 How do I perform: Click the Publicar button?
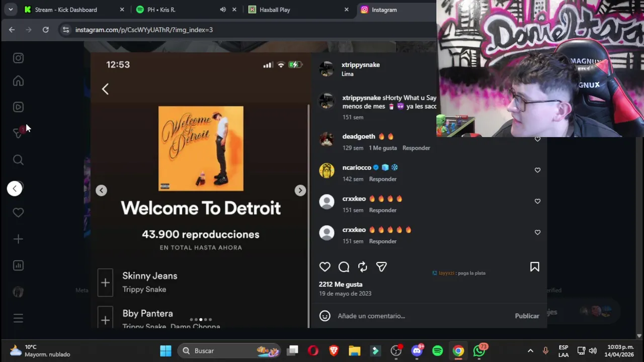tap(527, 316)
